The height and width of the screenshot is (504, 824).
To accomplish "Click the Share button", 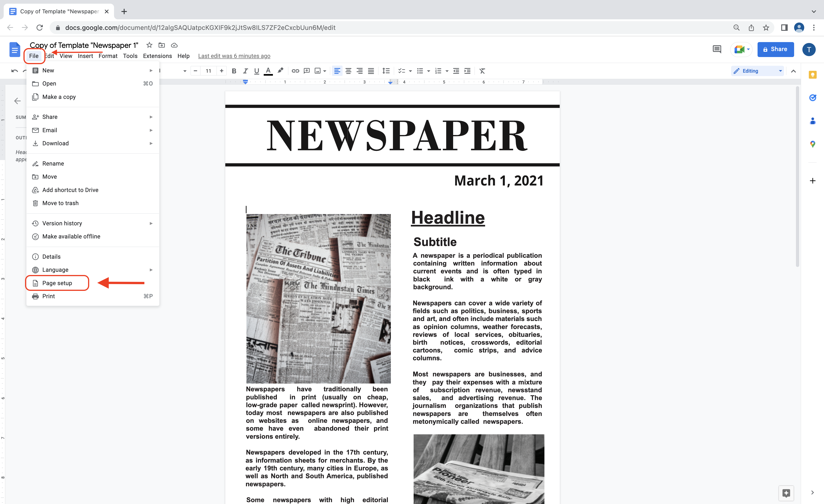I will click(775, 49).
